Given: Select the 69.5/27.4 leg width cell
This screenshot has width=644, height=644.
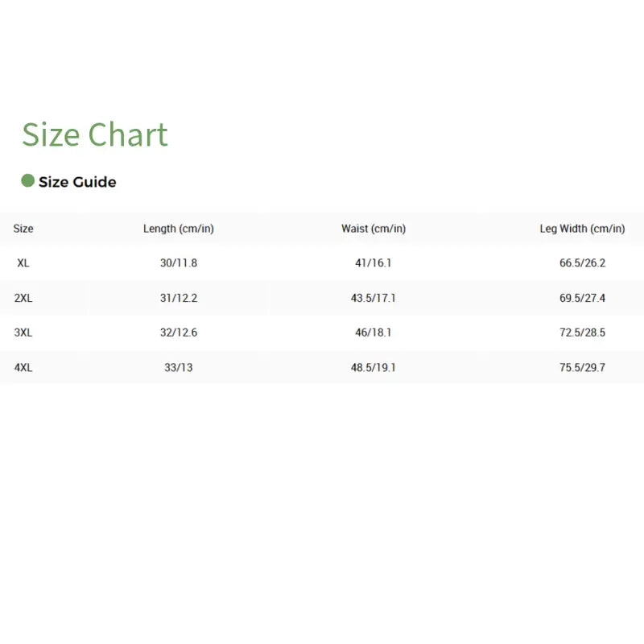Looking at the screenshot, I should 583,298.
